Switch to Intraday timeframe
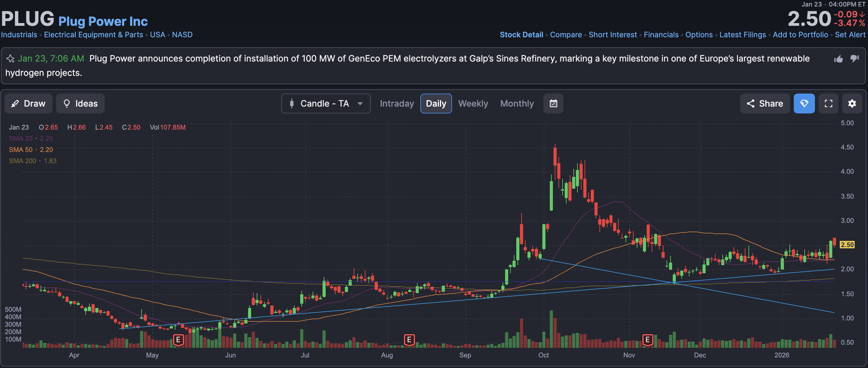Viewport: 868px width, 368px height. 397,103
